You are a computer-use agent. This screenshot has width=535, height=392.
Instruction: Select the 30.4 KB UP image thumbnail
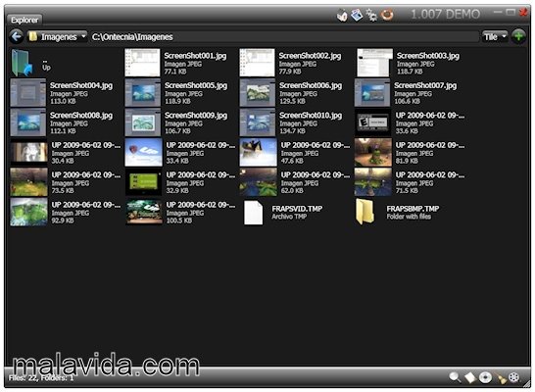[28, 152]
